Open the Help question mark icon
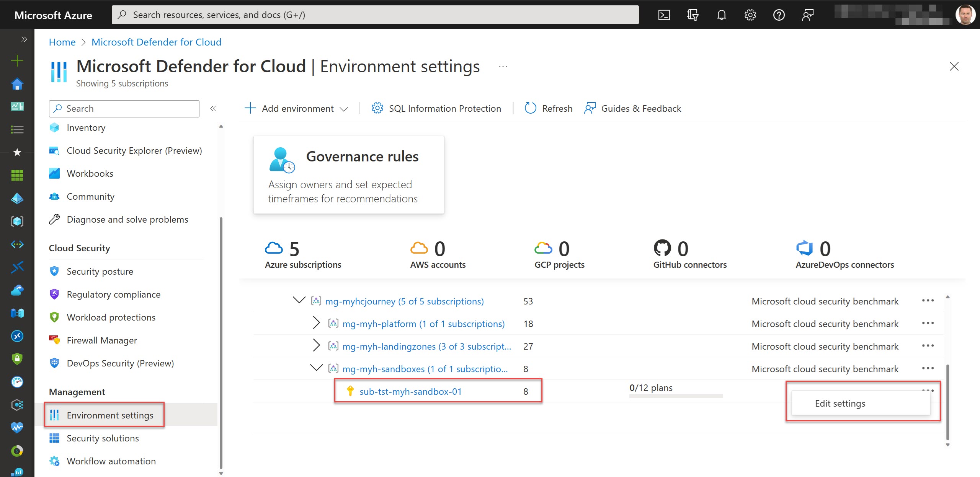The width and height of the screenshot is (980, 477). [x=779, y=15]
